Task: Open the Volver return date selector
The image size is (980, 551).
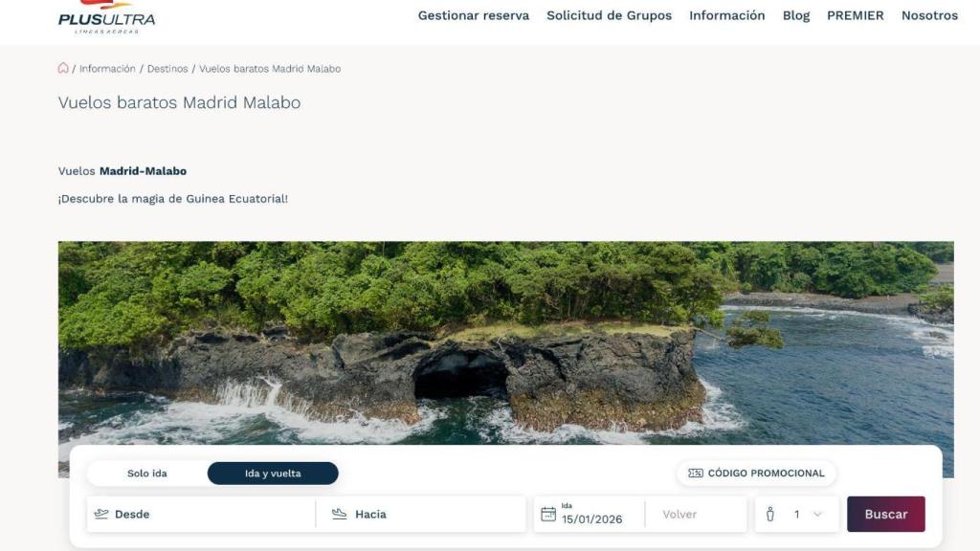Action: [694, 514]
